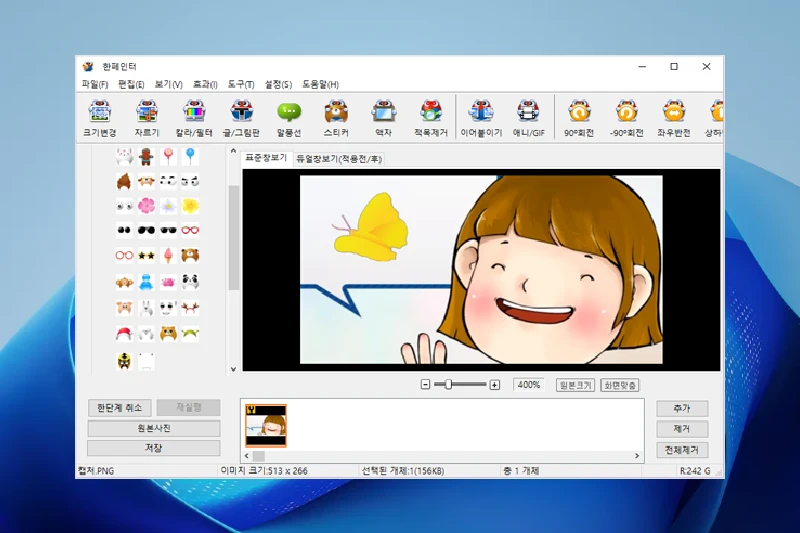The image size is (800, 533).
Task: Click the 추가 add button
Action: tap(682, 409)
